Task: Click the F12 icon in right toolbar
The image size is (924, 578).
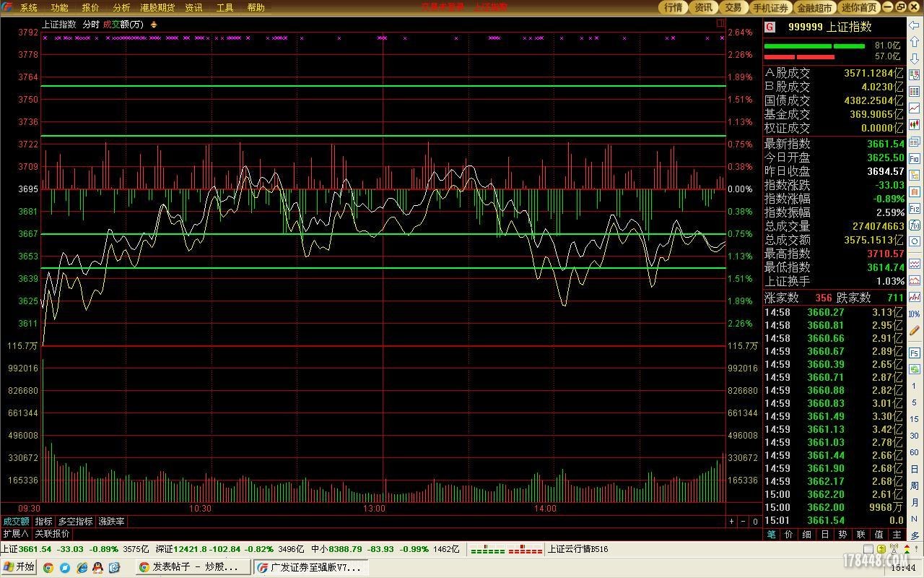Action: point(914,210)
